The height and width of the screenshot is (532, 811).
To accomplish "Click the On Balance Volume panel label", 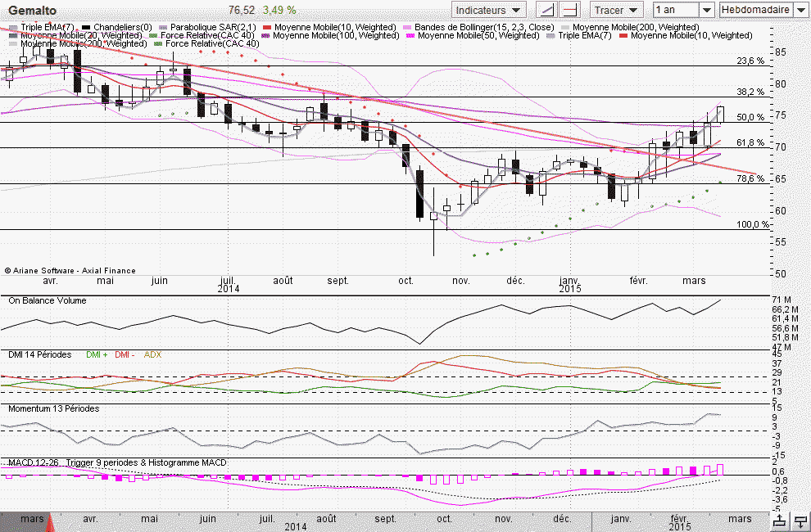I will click(47, 300).
